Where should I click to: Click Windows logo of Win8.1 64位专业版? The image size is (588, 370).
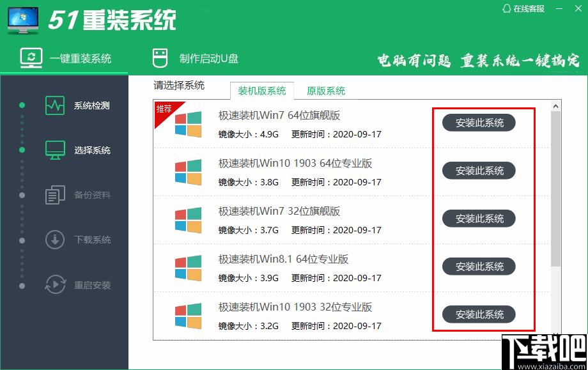point(189,268)
